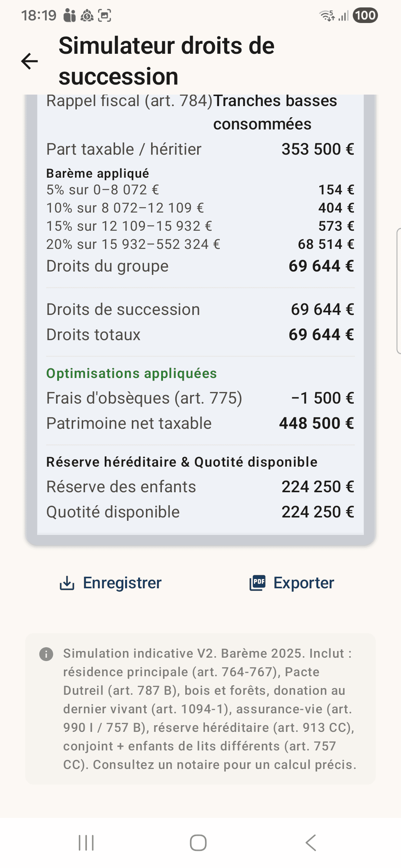The image size is (401, 868).
Task: Tap the Patrimoine net taxable value
Action: coord(317,423)
